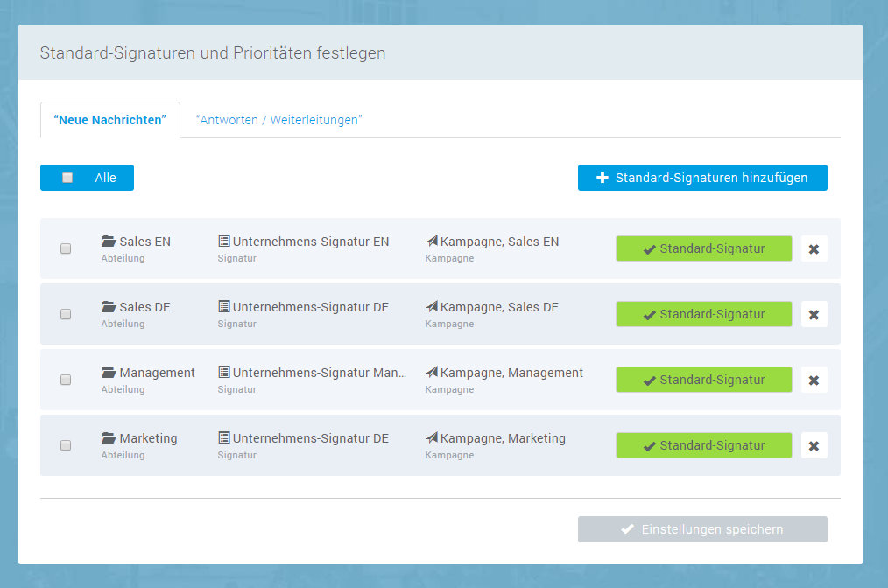This screenshot has height=588, width=888.
Task: Open the Neue Nachrichten tab
Action: [110, 120]
